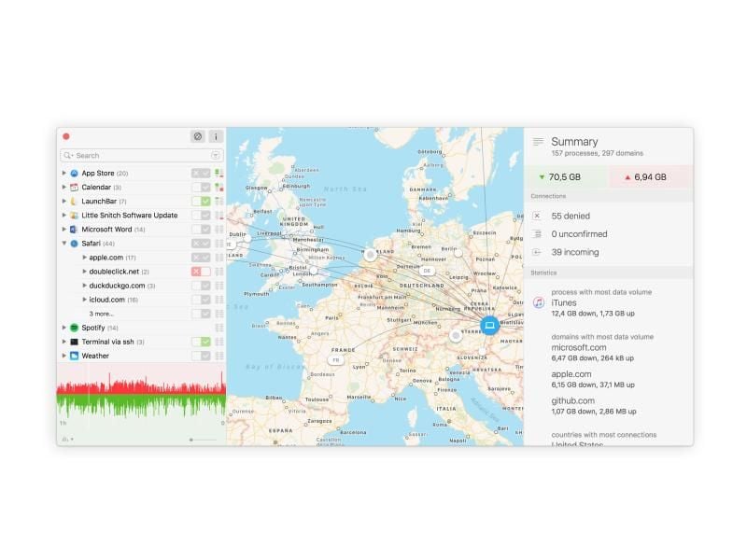Click the App Store traffic meter icon
Image resolution: width=747 pixels, height=560 pixels.
219,174
